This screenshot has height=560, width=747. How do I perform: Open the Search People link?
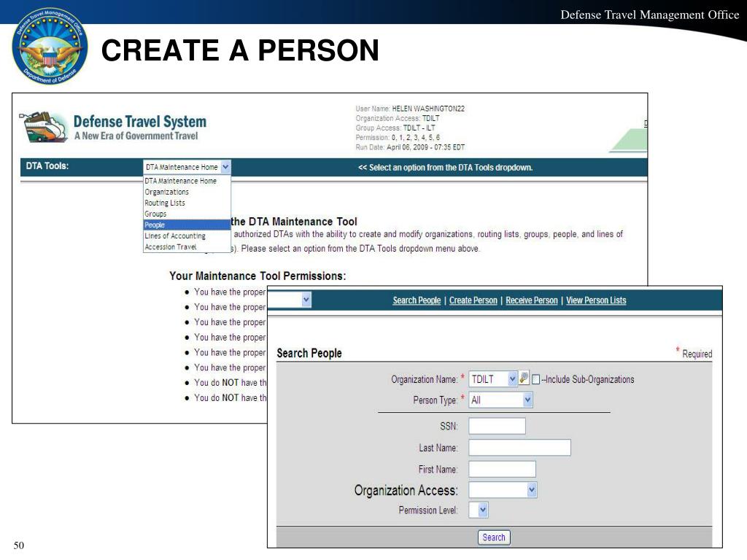417,300
